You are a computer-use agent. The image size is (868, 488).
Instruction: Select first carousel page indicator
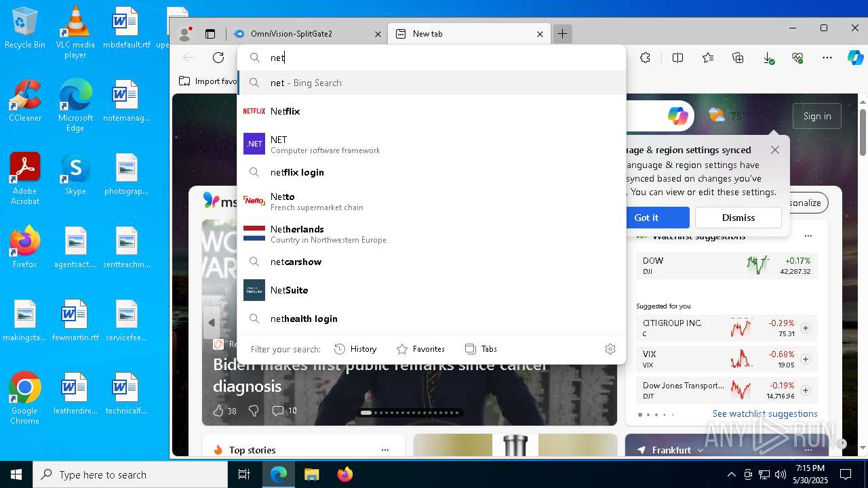366,412
